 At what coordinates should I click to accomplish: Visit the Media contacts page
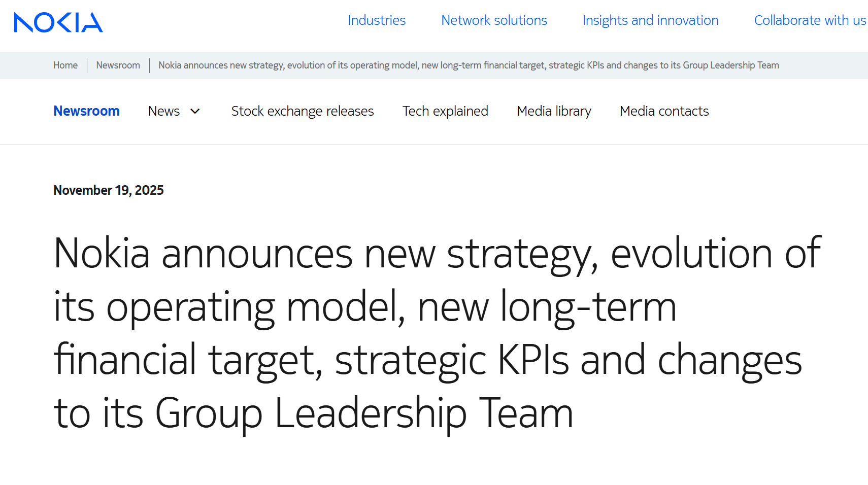pos(664,111)
